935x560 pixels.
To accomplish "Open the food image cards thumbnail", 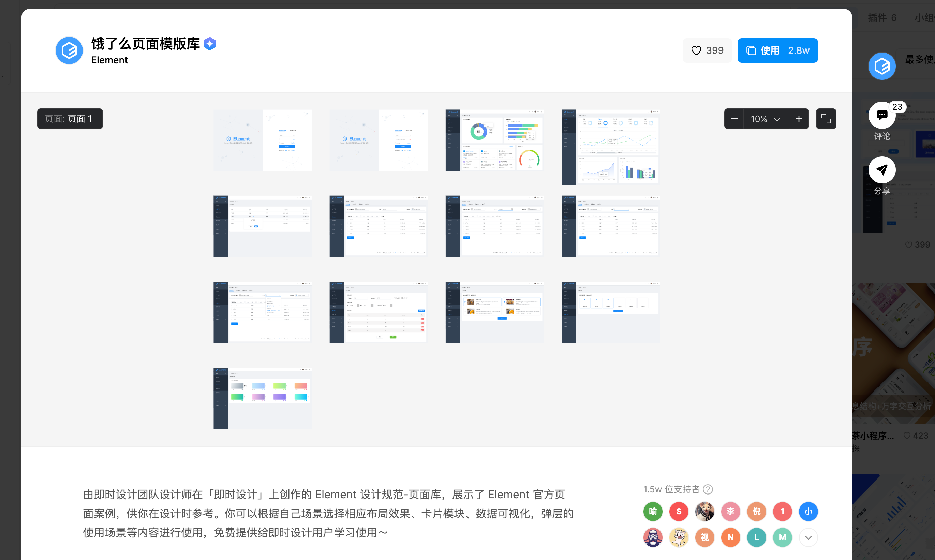I will coord(495,312).
